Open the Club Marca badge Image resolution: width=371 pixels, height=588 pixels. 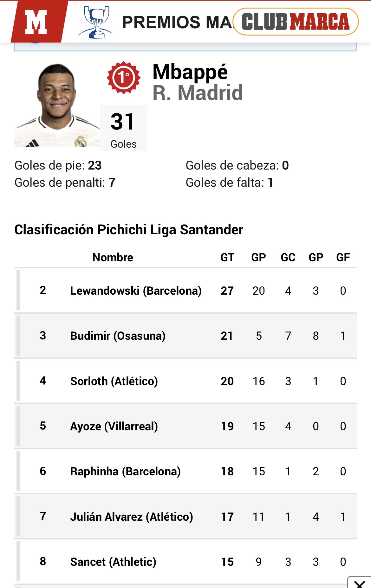(x=296, y=22)
